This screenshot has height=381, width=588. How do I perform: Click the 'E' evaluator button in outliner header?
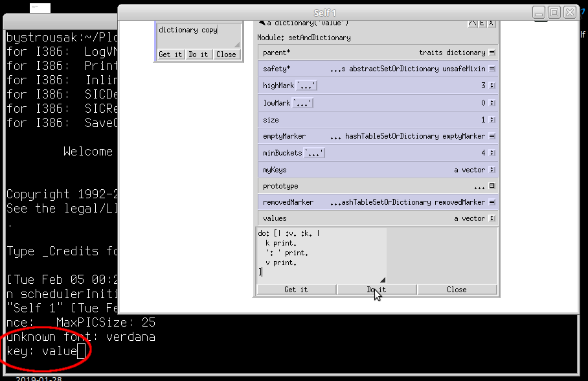pyautogui.click(x=482, y=23)
